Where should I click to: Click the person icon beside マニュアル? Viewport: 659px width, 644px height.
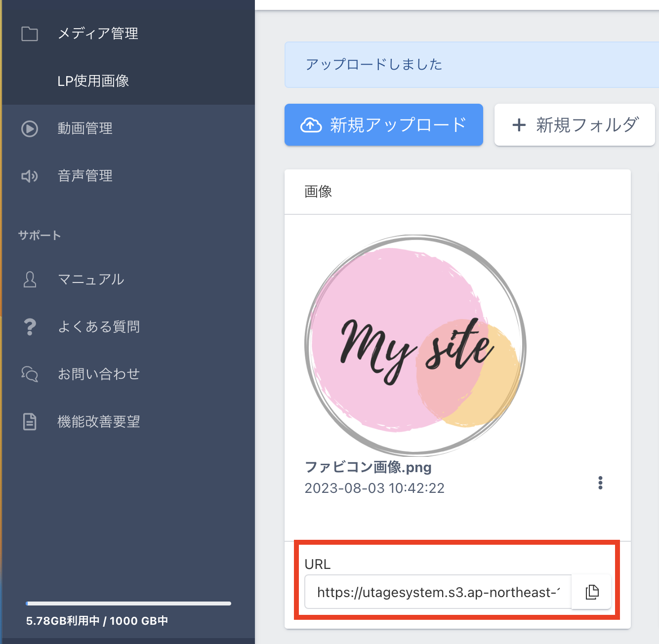tap(30, 280)
